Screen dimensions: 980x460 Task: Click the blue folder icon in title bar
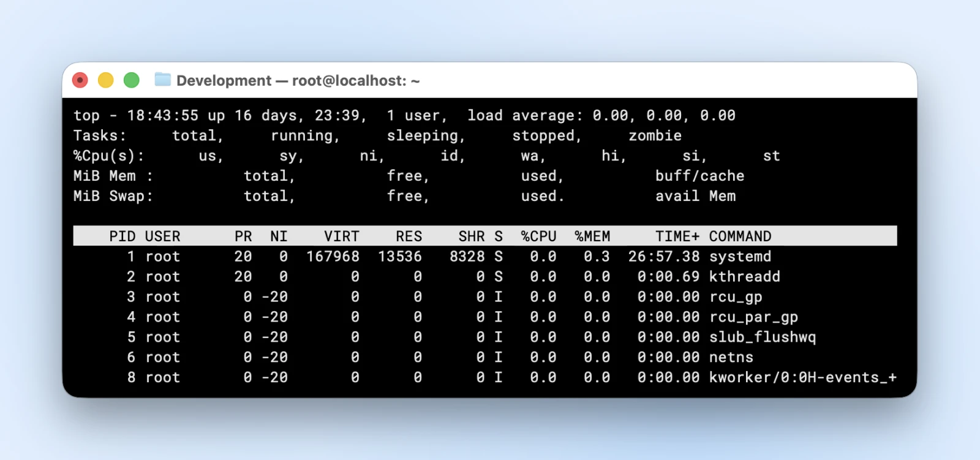click(x=162, y=80)
